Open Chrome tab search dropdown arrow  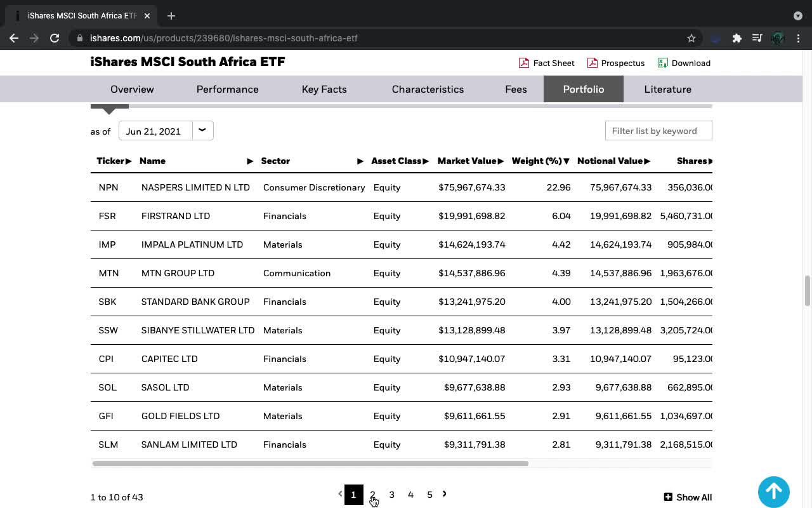(x=797, y=16)
